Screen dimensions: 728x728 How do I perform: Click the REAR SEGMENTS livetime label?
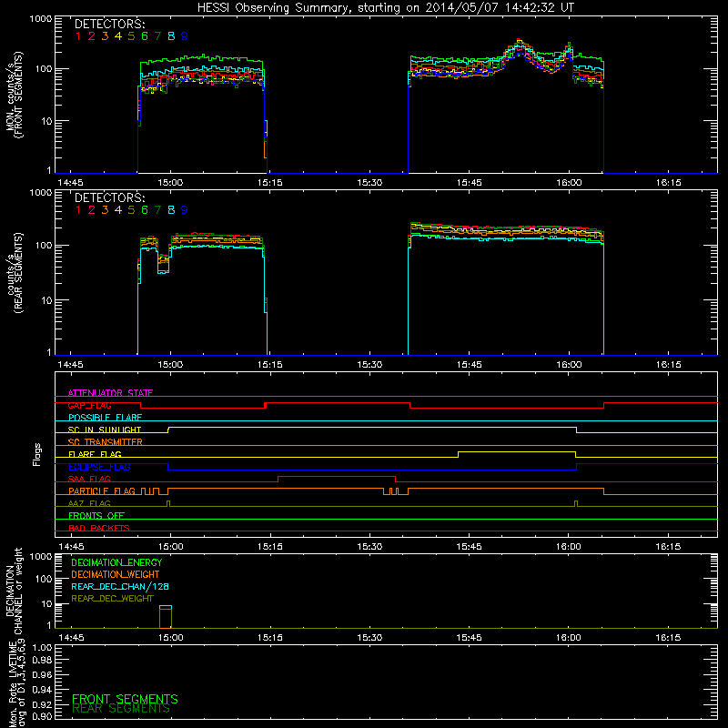coord(121,709)
